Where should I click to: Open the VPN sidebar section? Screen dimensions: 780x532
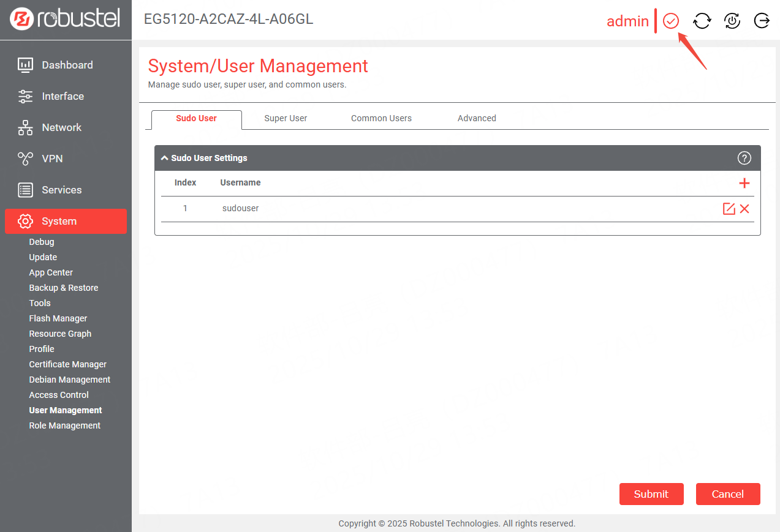pyautogui.click(x=52, y=159)
